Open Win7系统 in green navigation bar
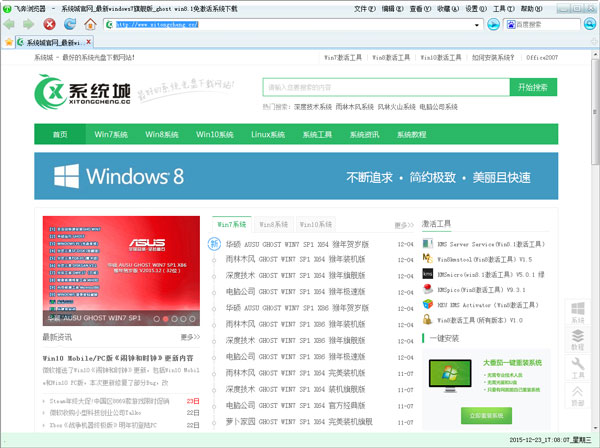 click(111, 134)
